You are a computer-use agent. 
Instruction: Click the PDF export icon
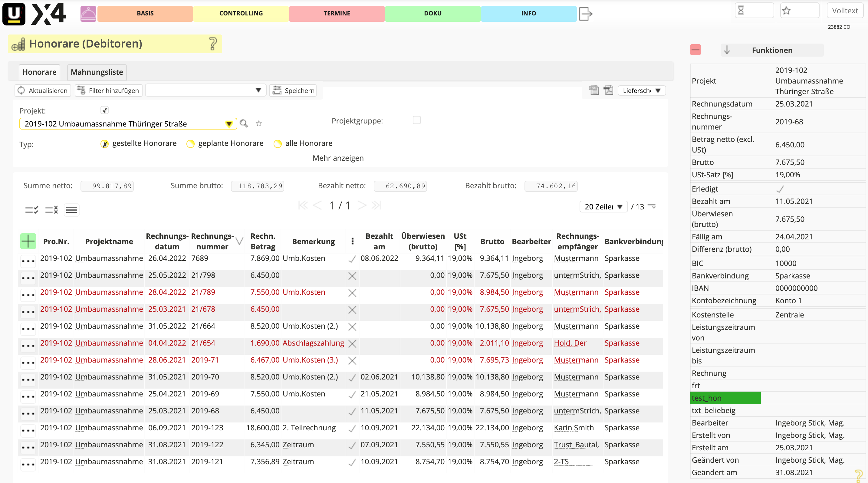click(x=608, y=90)
